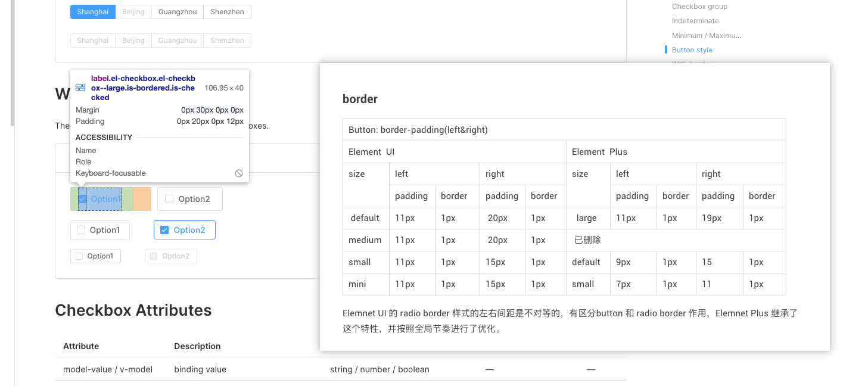
Task: Open the Checkbox group sidebar link
Action: tap(699, 7)
